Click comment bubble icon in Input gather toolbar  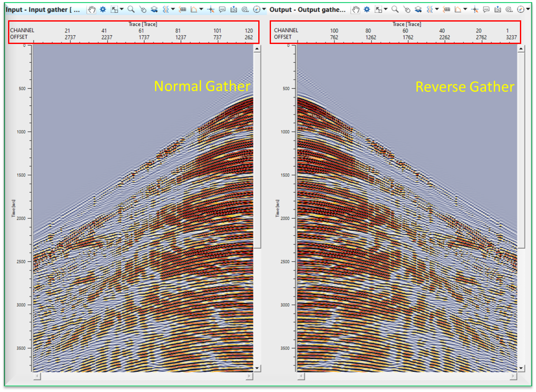tap(222, 9)
